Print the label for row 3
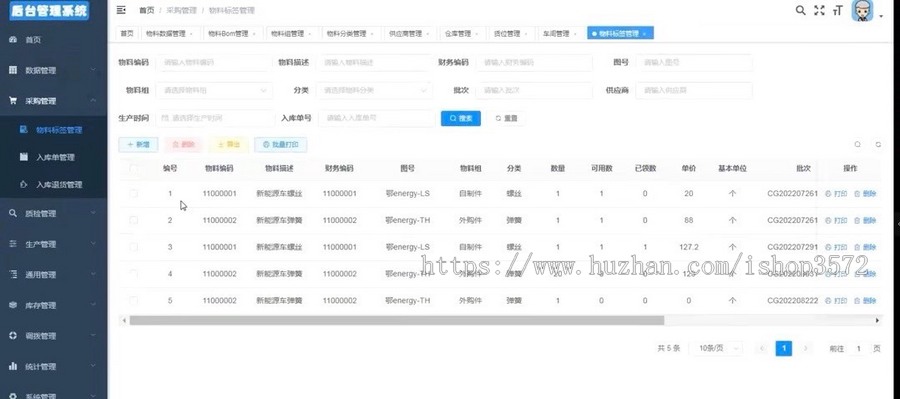This screenshot has width=900, height=399. coord(836,247)
